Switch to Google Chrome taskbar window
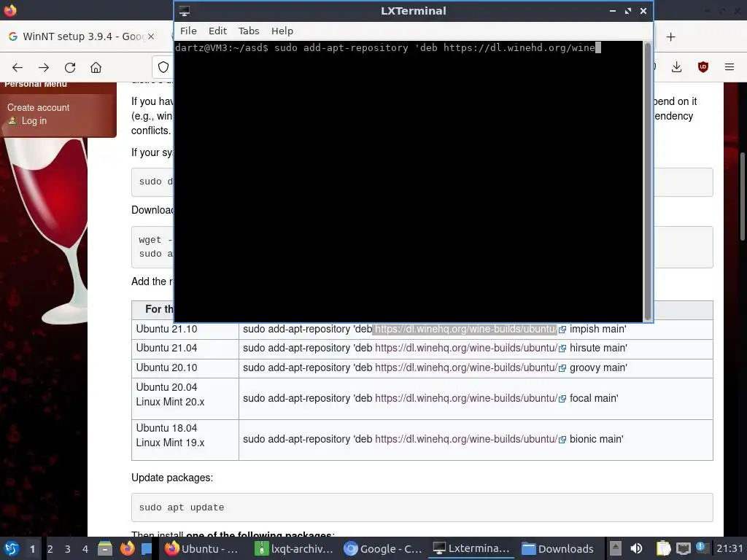Screen dimensions: 747x560 [384, 548]
